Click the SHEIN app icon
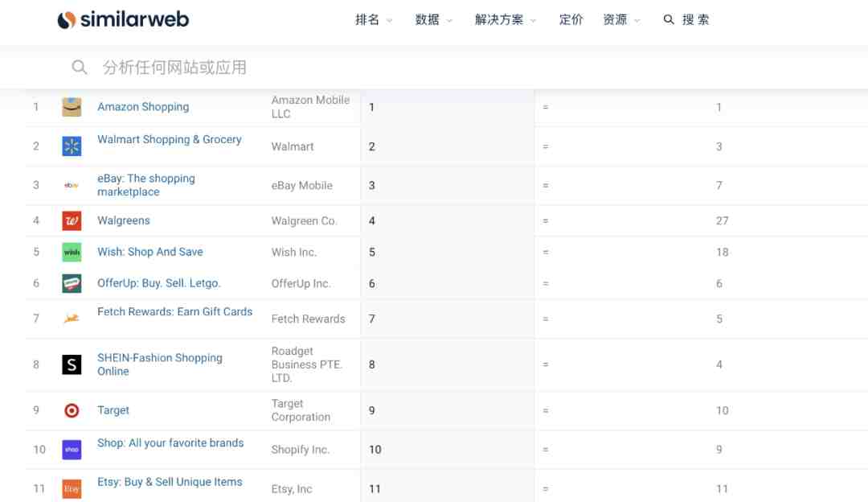868x502 pixels. [72, 364]
